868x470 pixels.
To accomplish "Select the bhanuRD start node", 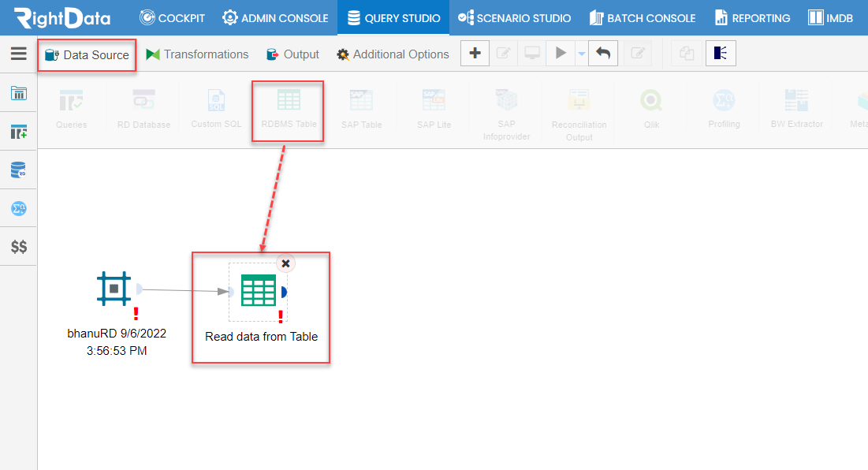I will click(114, 289).
